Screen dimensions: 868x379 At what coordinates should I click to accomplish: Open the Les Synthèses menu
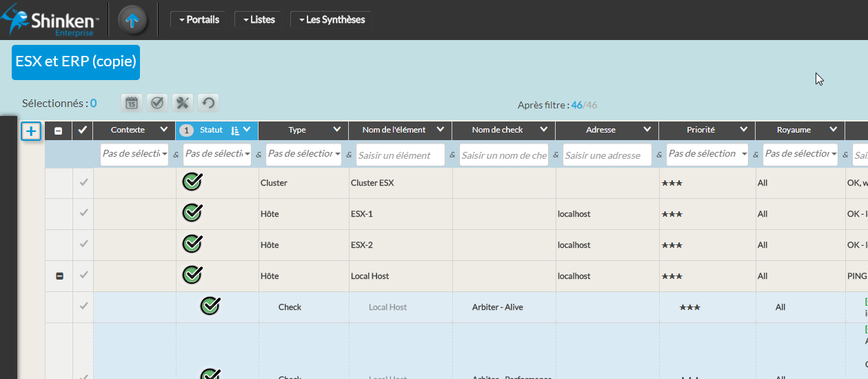[x=331, y=20]
